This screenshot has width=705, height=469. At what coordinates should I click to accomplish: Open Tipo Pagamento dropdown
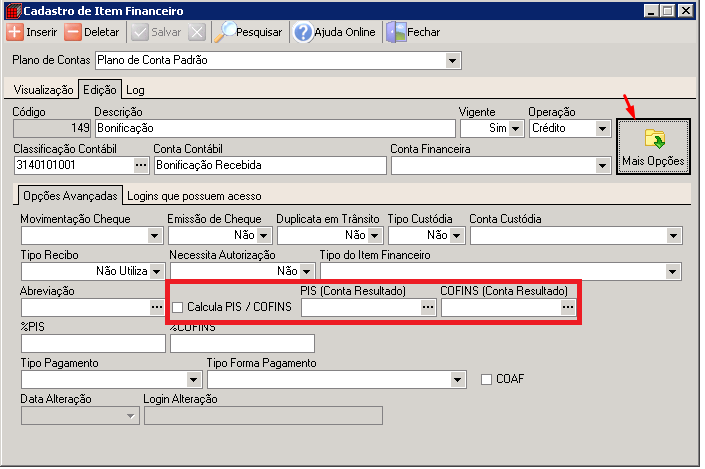pyautogui.click(x=194, y=380)
